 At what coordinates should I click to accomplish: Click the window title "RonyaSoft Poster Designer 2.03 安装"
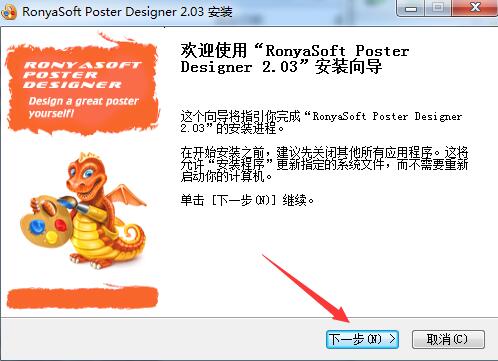(x=127, y=12)
